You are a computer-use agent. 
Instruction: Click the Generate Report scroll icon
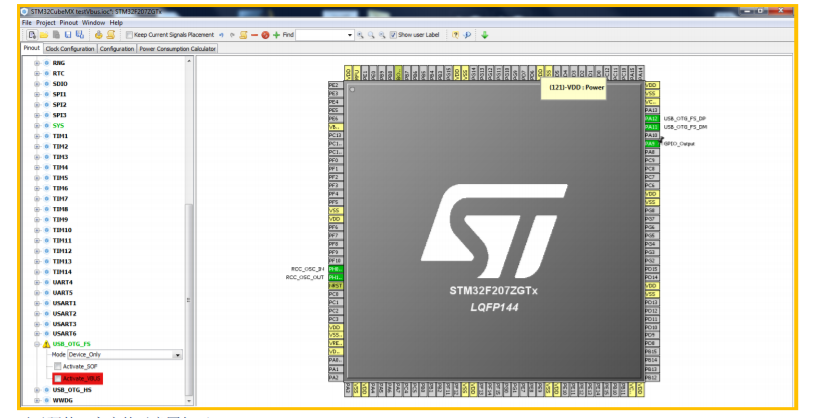(110, 35)
